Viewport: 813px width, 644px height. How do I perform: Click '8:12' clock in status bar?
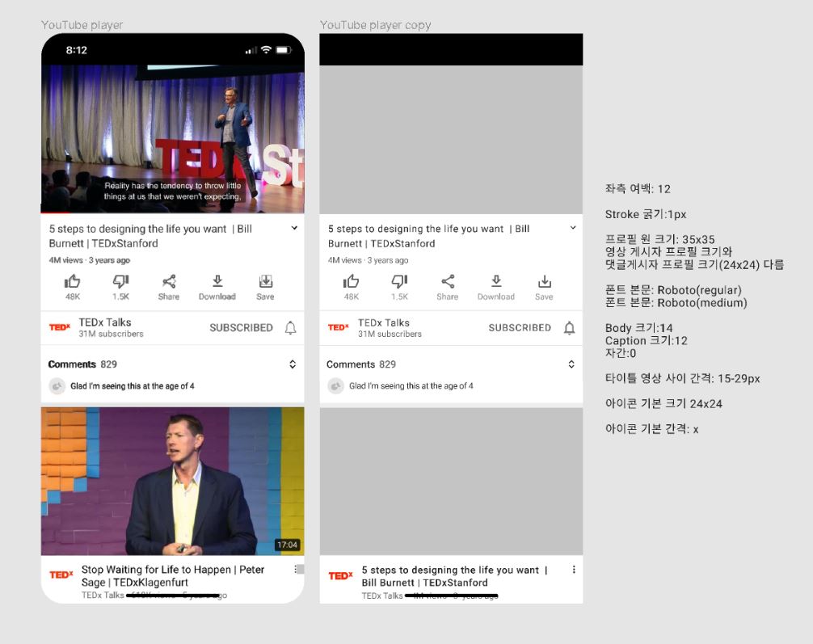pos(76,50)
